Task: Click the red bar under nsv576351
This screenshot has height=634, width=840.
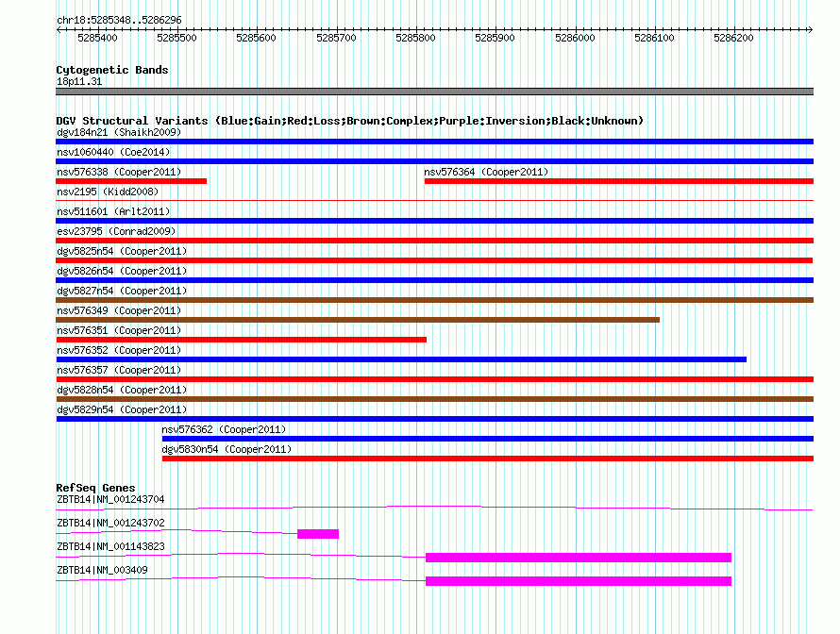Action: pyautogui.click(x=241, y=340)
